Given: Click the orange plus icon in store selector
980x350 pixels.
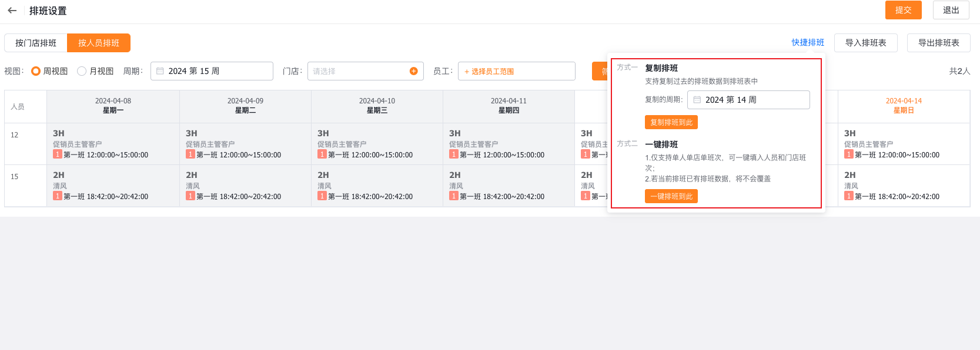Looking at the screenshot, I should coord(414,71).
